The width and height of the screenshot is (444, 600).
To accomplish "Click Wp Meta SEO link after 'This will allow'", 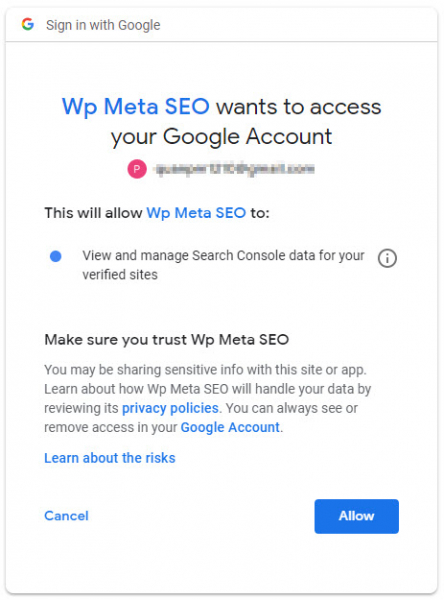I will (x=196, y=213).
